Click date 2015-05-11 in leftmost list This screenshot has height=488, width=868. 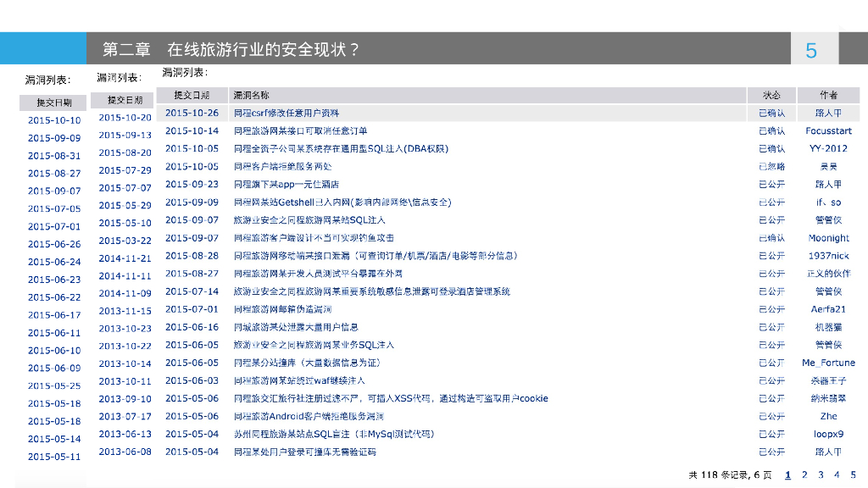point(54,457)
